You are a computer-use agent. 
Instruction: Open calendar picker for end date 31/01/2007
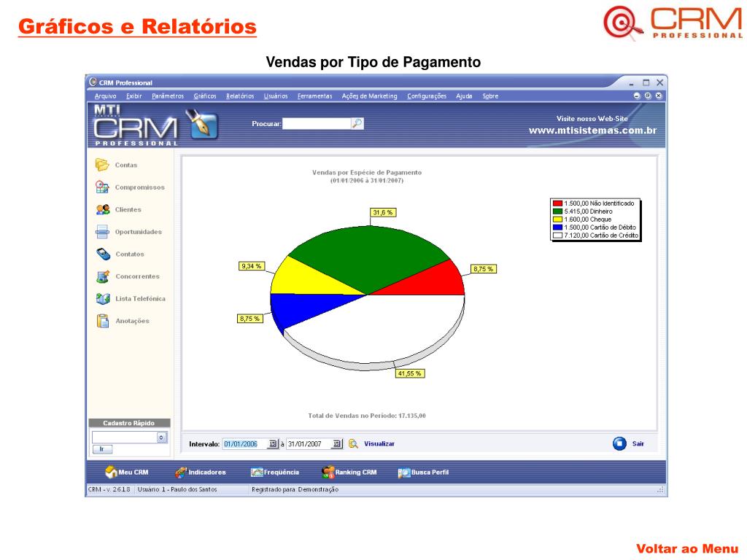[337, 444]
